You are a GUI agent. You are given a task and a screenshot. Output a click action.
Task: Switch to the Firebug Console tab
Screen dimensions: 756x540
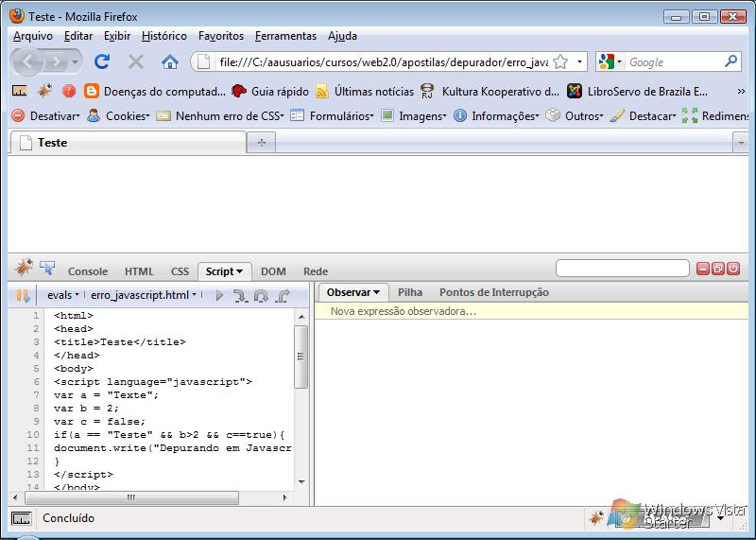88,271
